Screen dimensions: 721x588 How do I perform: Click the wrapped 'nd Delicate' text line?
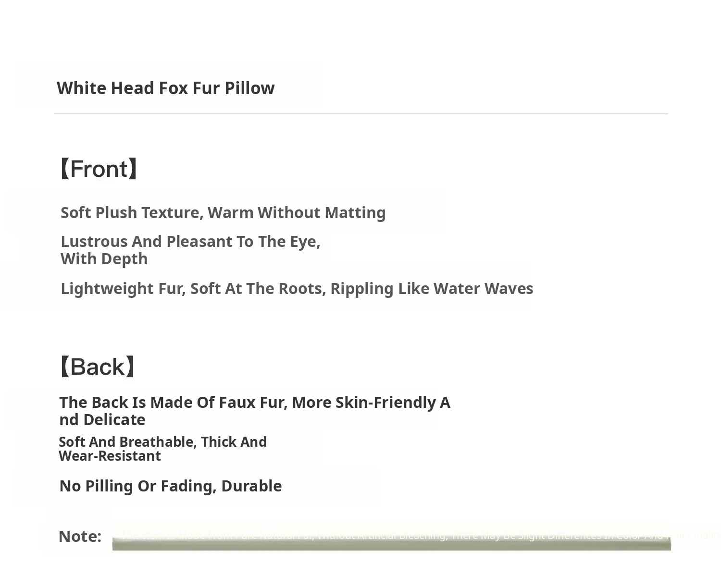tap(102, 420)
